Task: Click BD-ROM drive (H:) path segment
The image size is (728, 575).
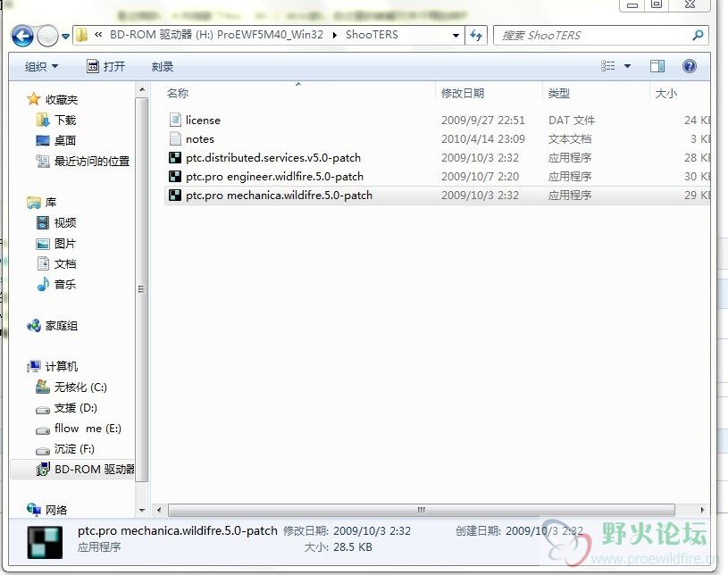Action: click(216, 35)
